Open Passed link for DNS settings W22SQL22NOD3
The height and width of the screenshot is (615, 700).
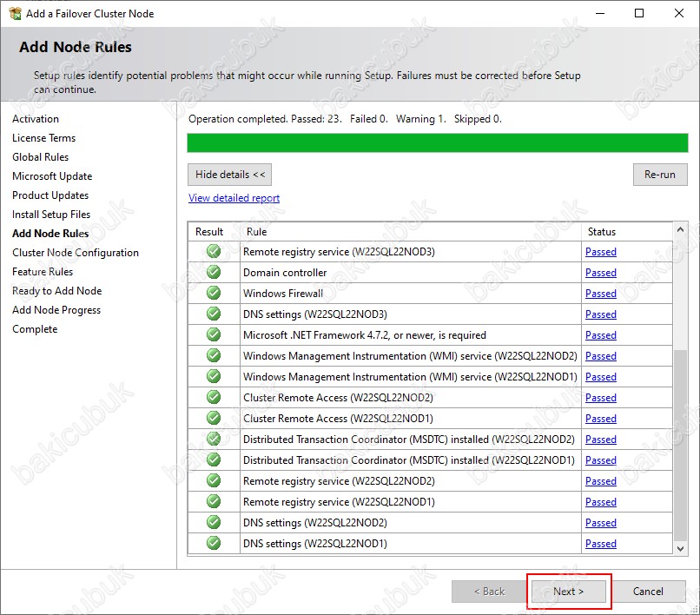[x=600, y=314]
